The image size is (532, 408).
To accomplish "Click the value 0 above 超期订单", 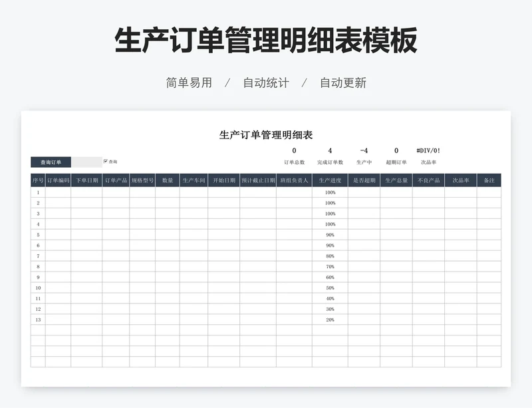I will (396, 150).
